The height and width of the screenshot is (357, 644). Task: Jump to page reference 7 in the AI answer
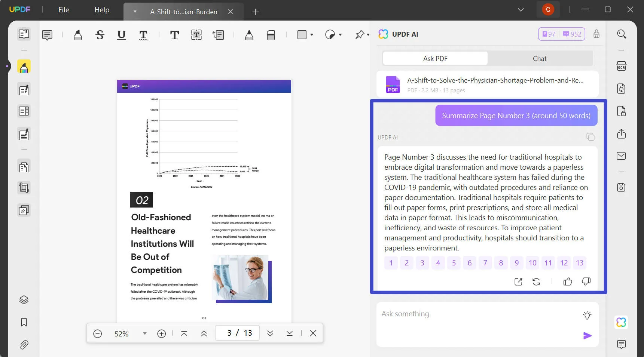tap(485, 263)
